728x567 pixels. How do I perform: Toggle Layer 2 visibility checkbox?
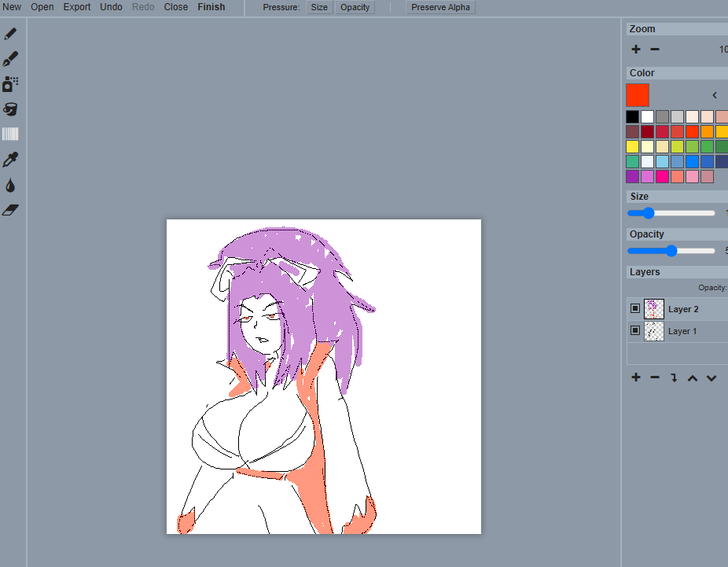click(x=635, y=308)
